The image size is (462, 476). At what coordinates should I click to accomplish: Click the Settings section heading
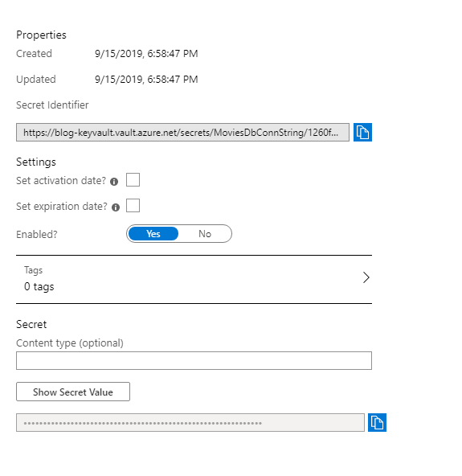[36, 162]
